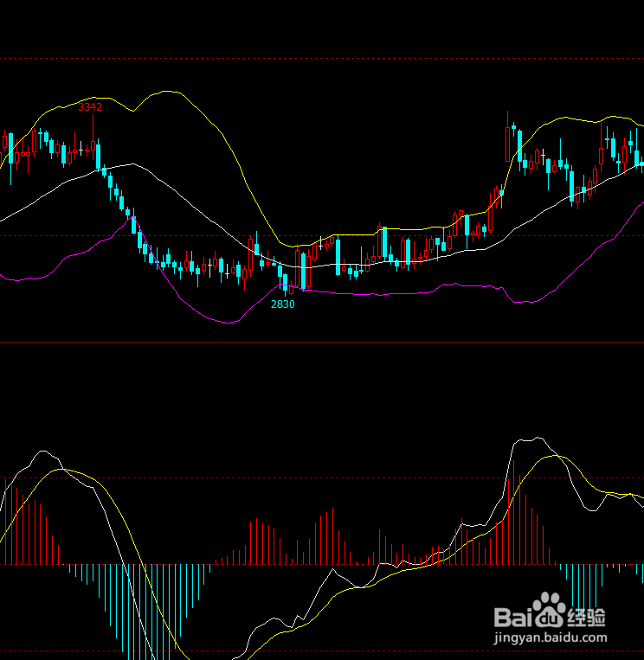Viewport: 644px width, 660px height.
Task: Click the candlestick under the 3342 peak
Action: (x=93, y=137)
